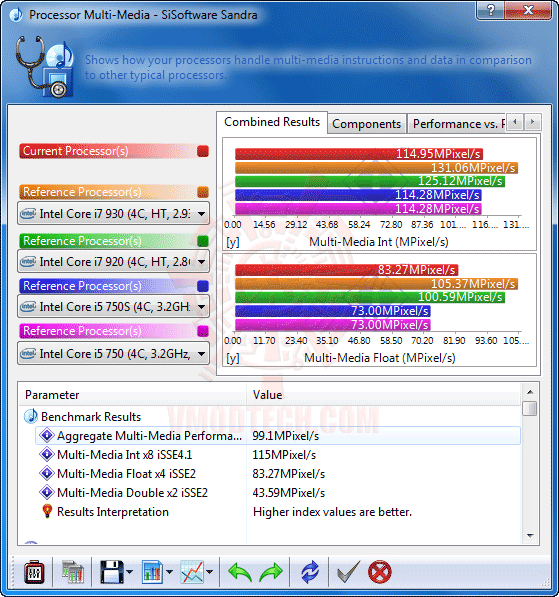Click the results list scroll down arrow
The width and height of the screenshot is (559, 597).
[x=530, y=536]
